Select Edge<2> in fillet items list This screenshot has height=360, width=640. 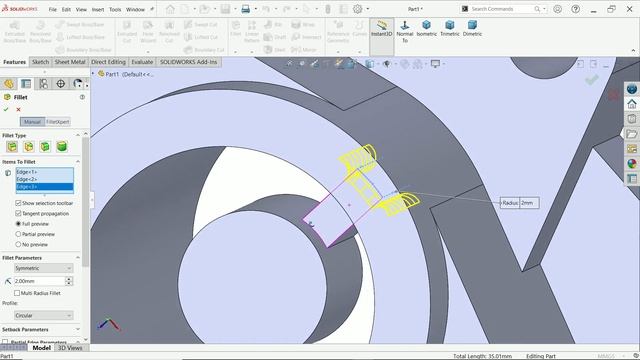44,179
